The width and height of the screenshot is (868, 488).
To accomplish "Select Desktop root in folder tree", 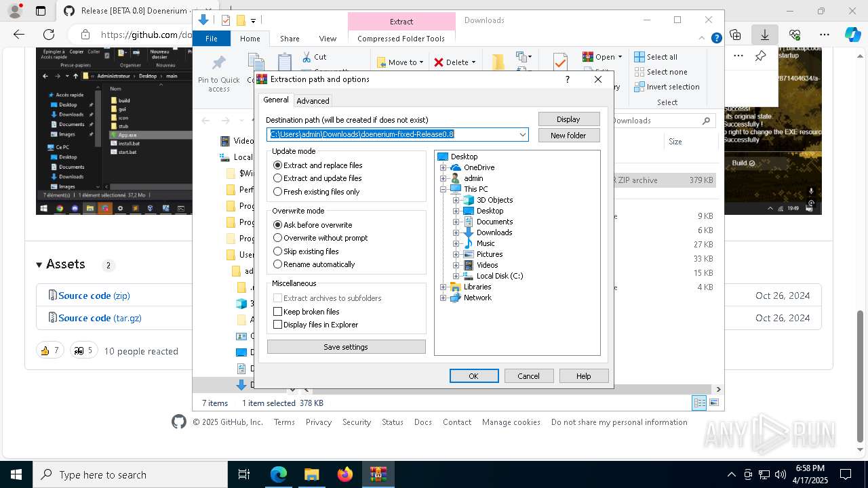I will [458, 157].
